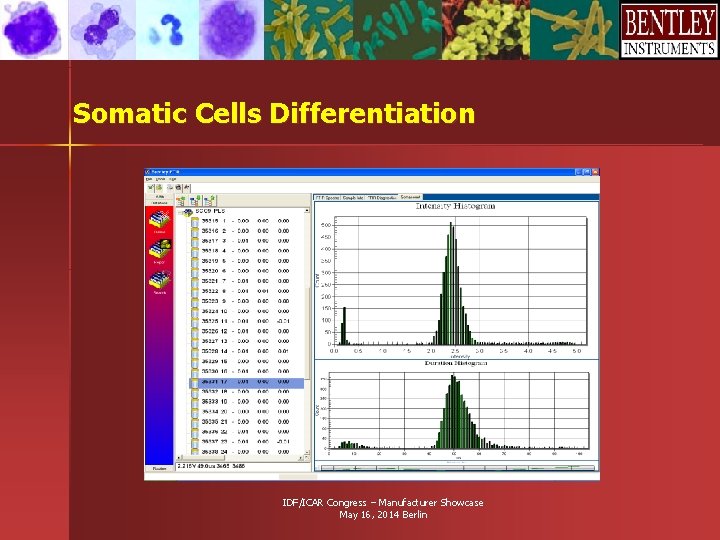
Task: Collapse the SCC9 PLS tree node
Action: click(180, 213)
